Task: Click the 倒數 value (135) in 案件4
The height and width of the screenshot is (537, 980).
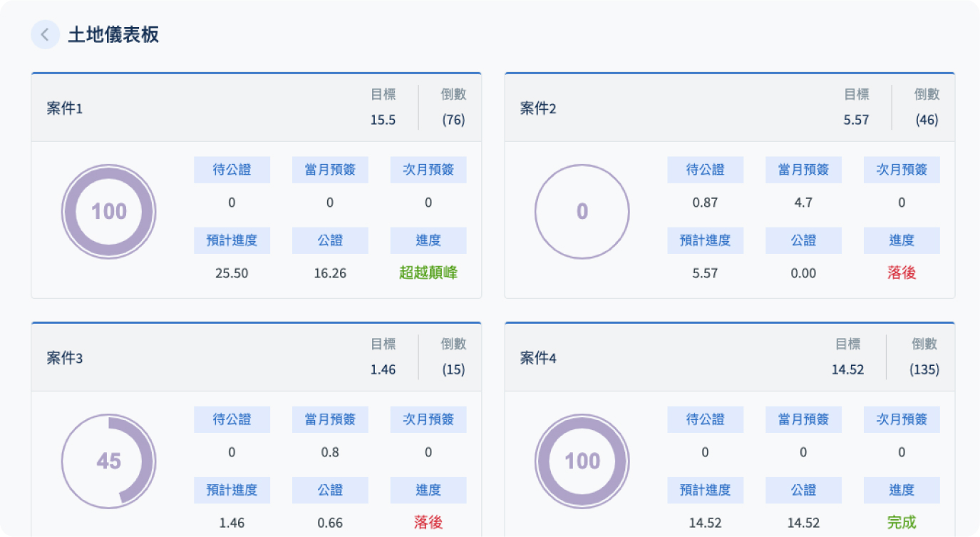Action: [924, 370]
